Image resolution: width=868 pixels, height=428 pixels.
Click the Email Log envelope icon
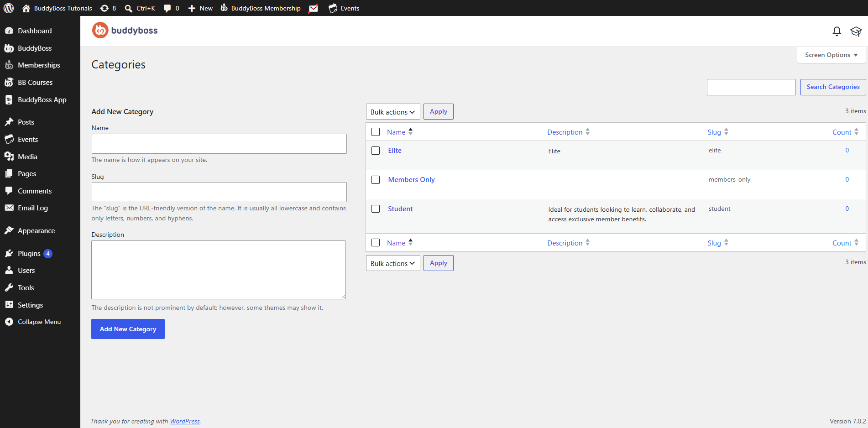click(x=9, y=208)
